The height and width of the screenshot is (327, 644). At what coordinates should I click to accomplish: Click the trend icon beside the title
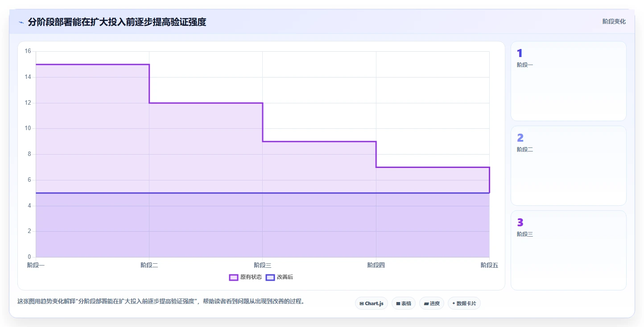click(21, 22)
